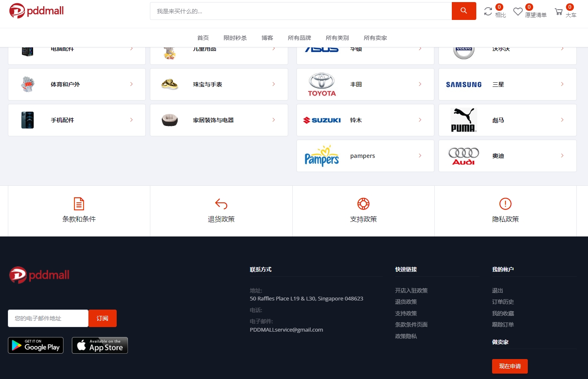The height and width of the screenshot is (379, 588).
Task: Open the wishlist heart icon
Action: 518,12
